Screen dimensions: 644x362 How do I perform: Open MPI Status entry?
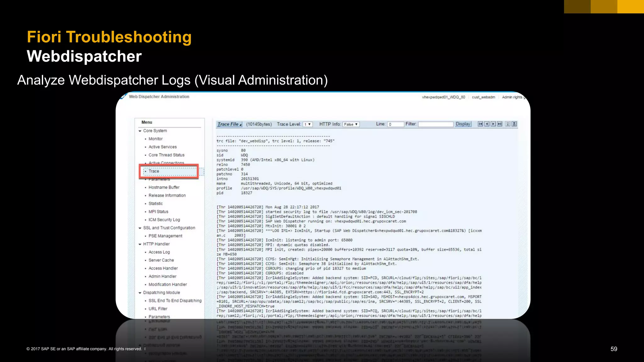point(158,212)
